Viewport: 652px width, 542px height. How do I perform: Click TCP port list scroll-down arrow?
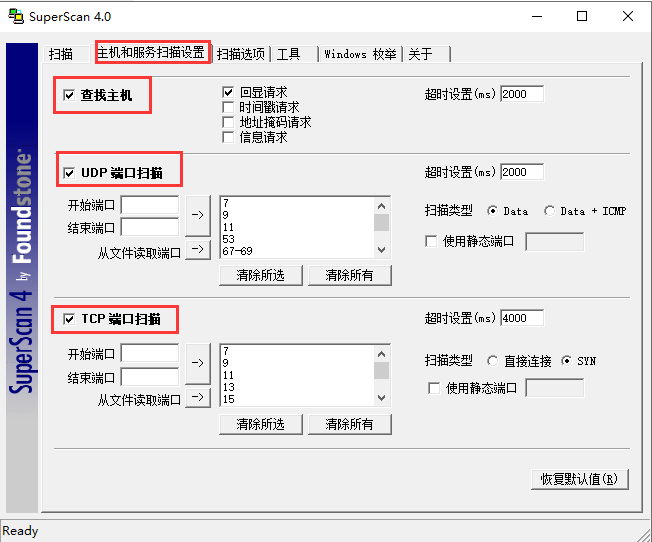coord(381,398)
